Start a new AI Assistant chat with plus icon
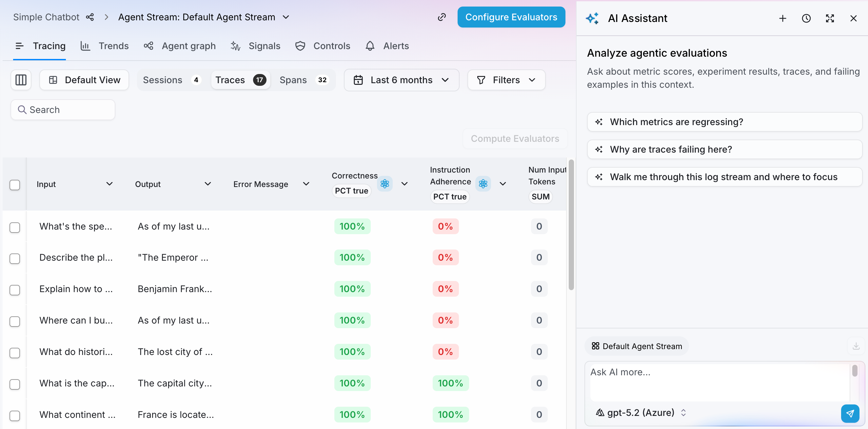Image resolution: width=868 pixels, height=429 pixels. 782,18
